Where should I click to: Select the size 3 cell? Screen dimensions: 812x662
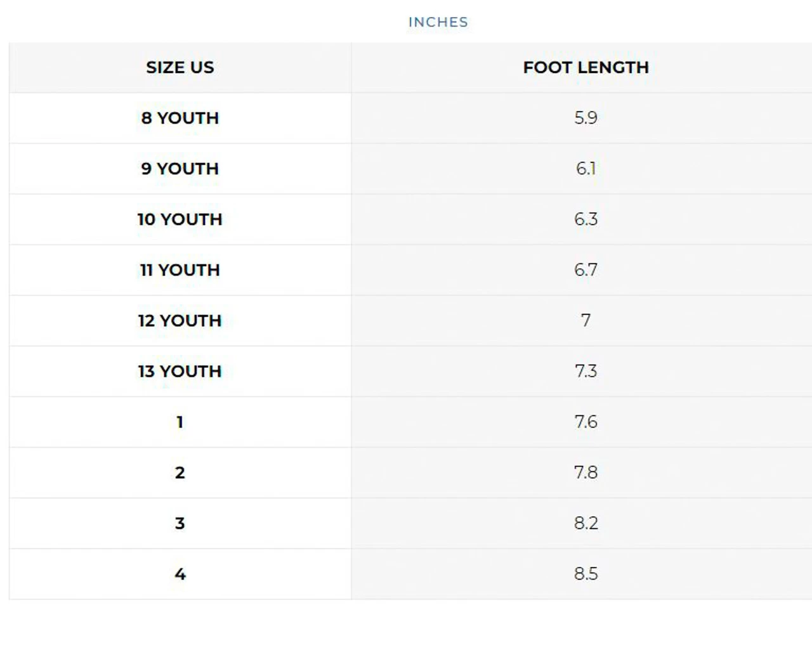pos(180,524)
